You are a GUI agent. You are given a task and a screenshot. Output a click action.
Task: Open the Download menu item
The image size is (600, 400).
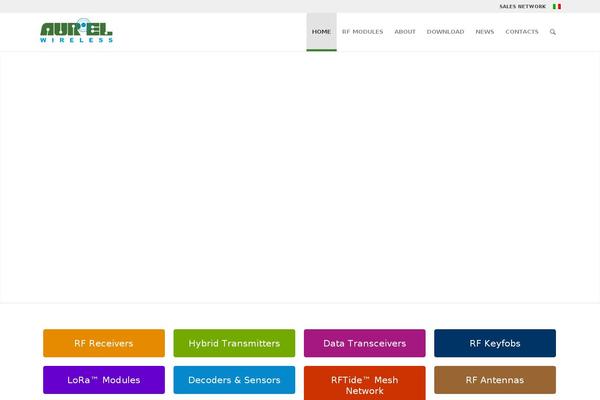pos(445,32)
